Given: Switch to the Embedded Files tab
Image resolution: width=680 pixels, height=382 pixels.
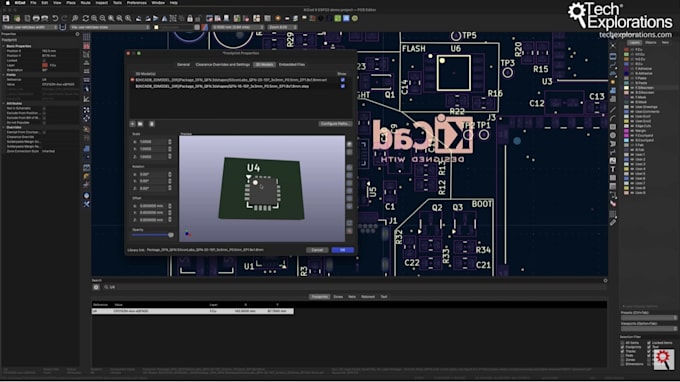Looking at the screenshot, I should point(292,65).
